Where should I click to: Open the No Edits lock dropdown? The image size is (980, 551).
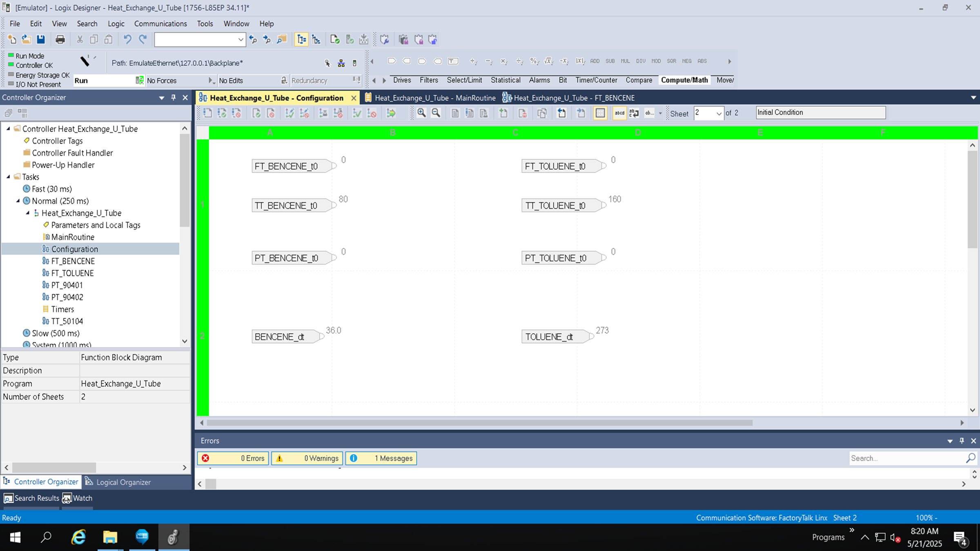(x=284, y=80)
